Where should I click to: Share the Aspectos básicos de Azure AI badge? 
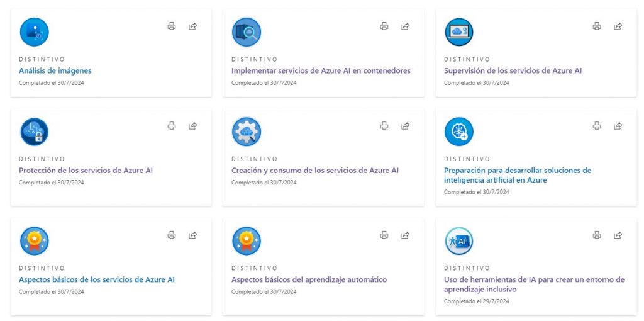pos(193,235)
